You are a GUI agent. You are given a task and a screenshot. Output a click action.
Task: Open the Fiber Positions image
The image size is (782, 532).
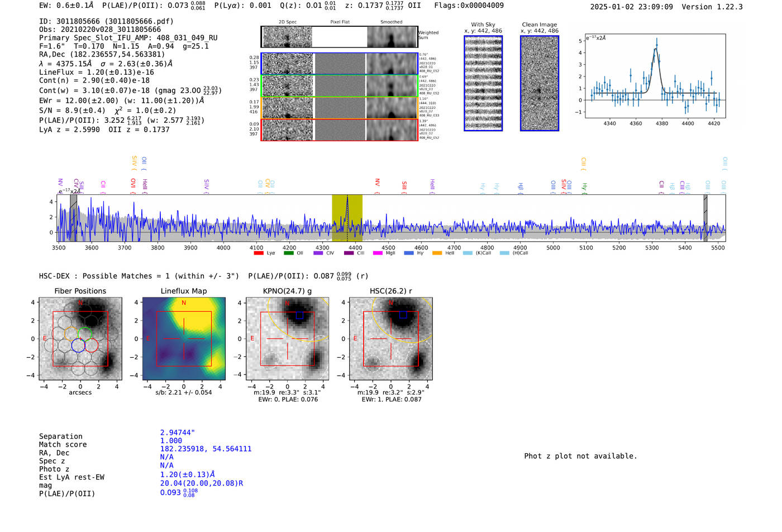(80, 339)
